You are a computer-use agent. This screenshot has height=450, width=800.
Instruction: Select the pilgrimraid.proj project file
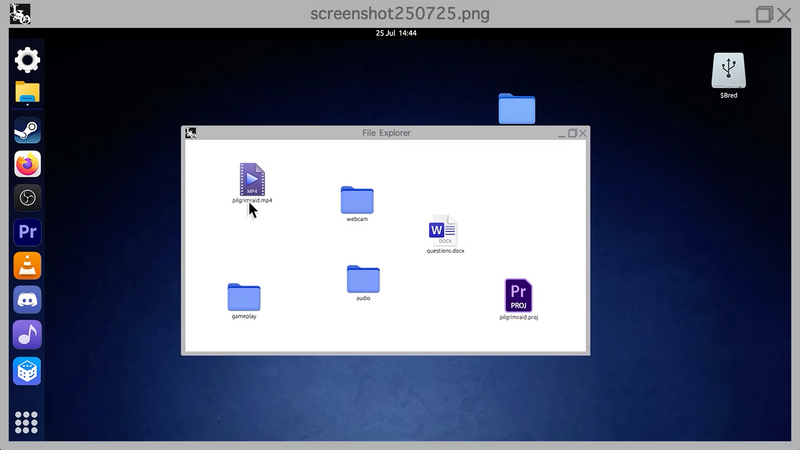click(518, 296)
